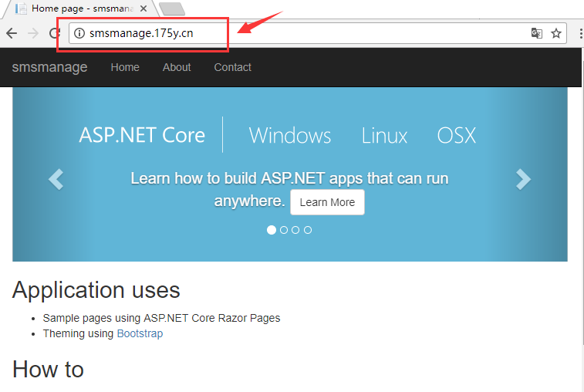The width and height of the screenshot is (584, 392).
Task: Open the About nav link
Action: 177,67
